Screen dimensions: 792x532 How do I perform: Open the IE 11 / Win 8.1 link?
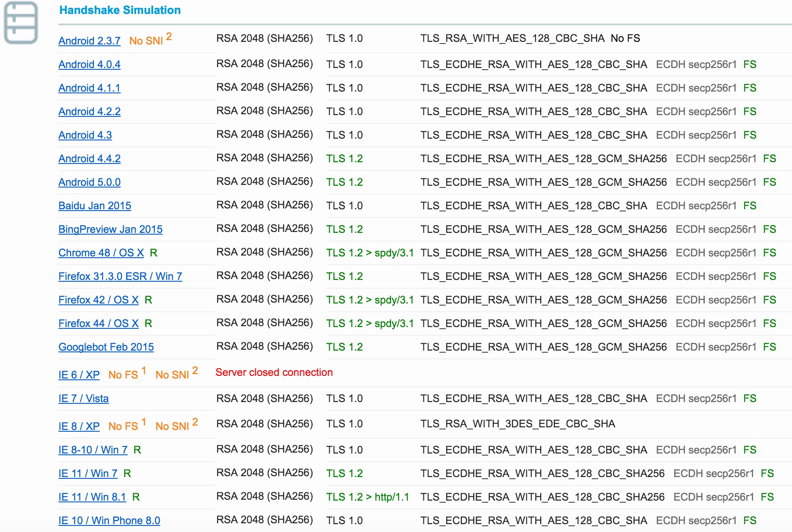click(x=92, y=497)
